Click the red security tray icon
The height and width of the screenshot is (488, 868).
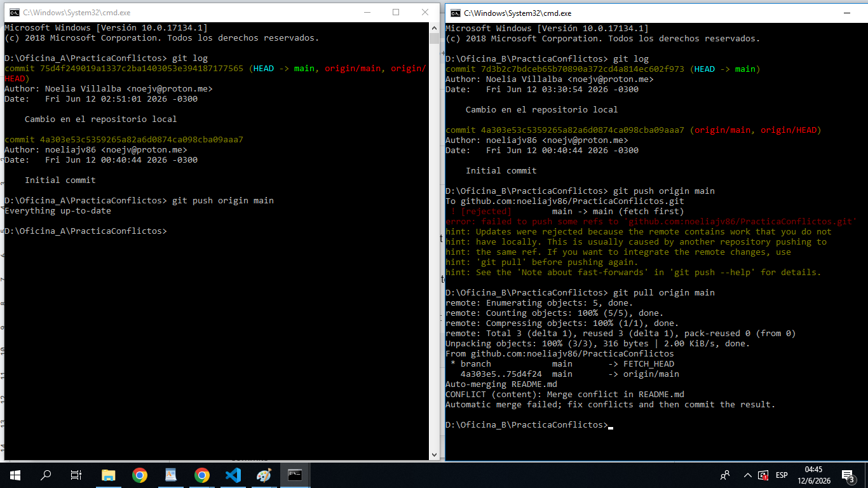(x=764, y=475)
